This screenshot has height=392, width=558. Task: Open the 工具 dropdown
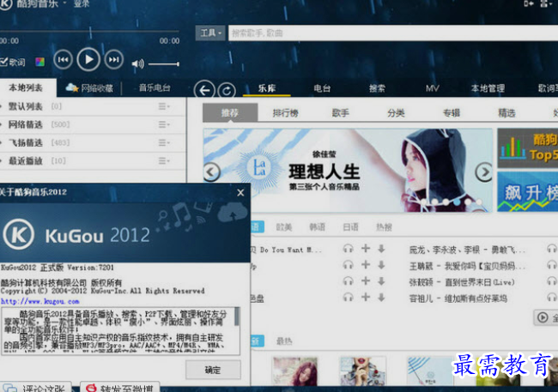[210, 33]
